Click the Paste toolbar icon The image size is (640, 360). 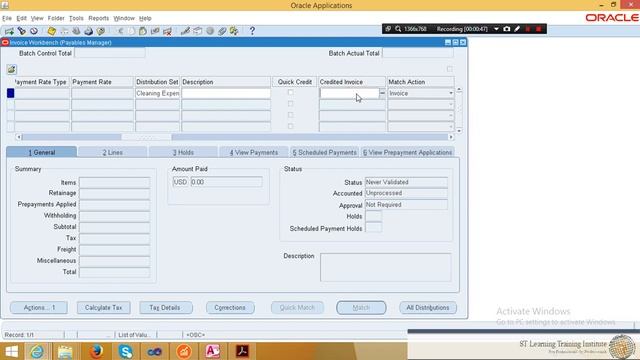(x=143, y=31)
